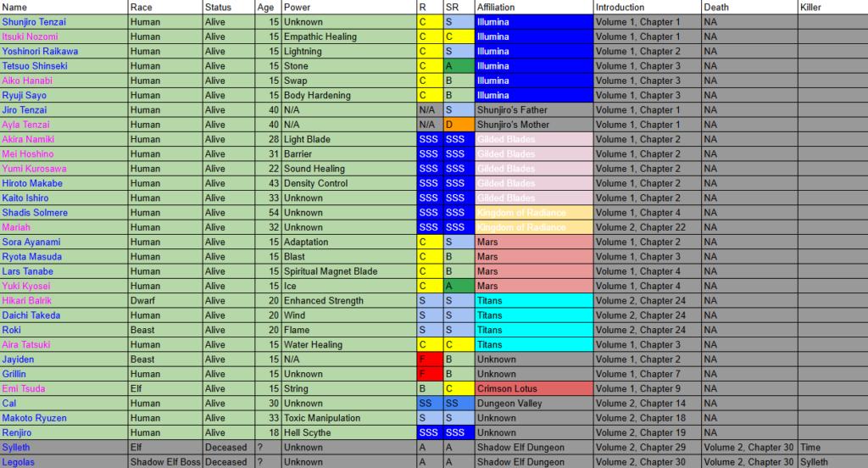The height and width of the screenshot is (468, 868).
Task: Select red F rank cell in Jayiden row
Action: coord(429,359)
